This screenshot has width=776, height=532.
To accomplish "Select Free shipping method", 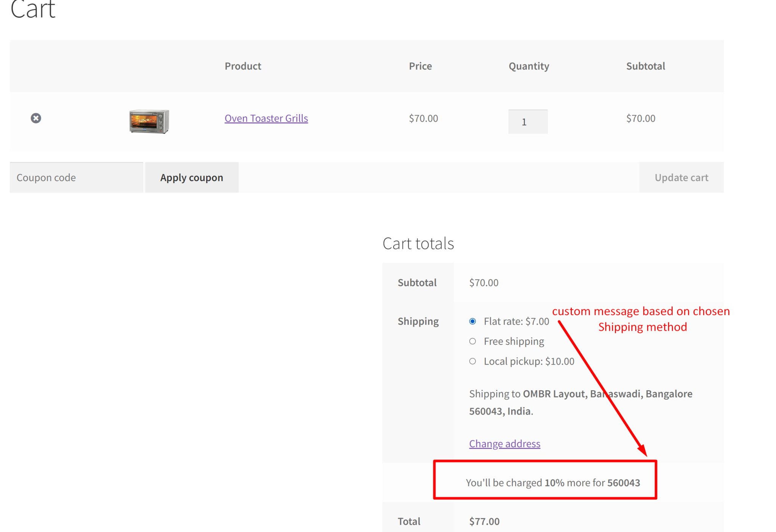I will [x=472, y=341].
